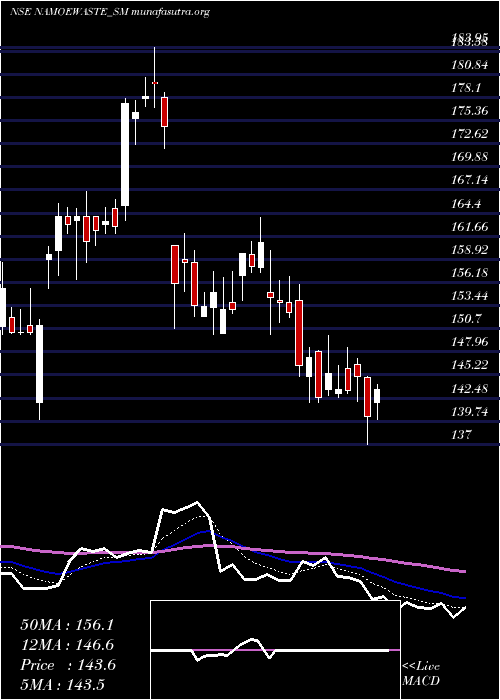Click the tall white breakout candlestick
500x700 pixels.
pos(125,154)
